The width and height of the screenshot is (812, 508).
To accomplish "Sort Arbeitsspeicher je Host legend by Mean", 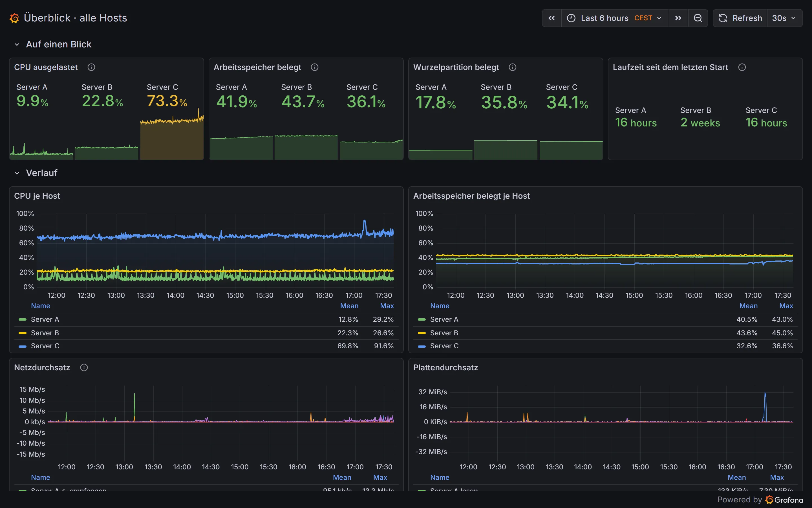I will point(749,306).
